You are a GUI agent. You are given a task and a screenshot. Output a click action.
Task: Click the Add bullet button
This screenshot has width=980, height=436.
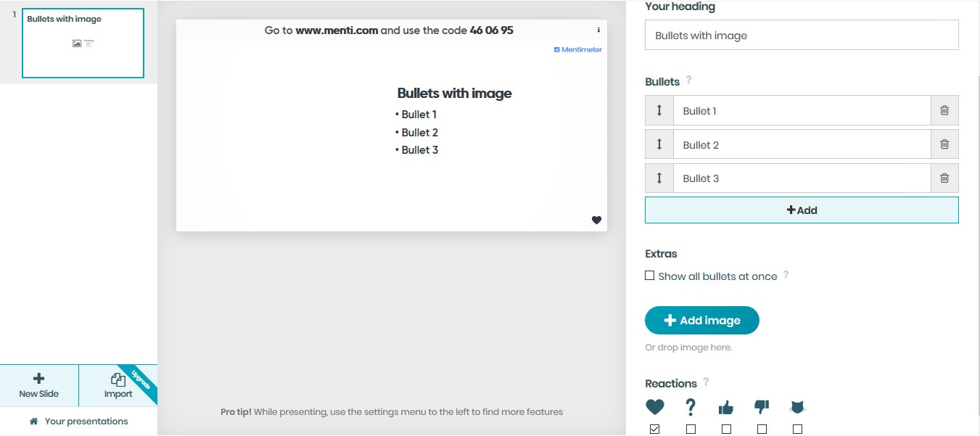(x=802, y=210)
